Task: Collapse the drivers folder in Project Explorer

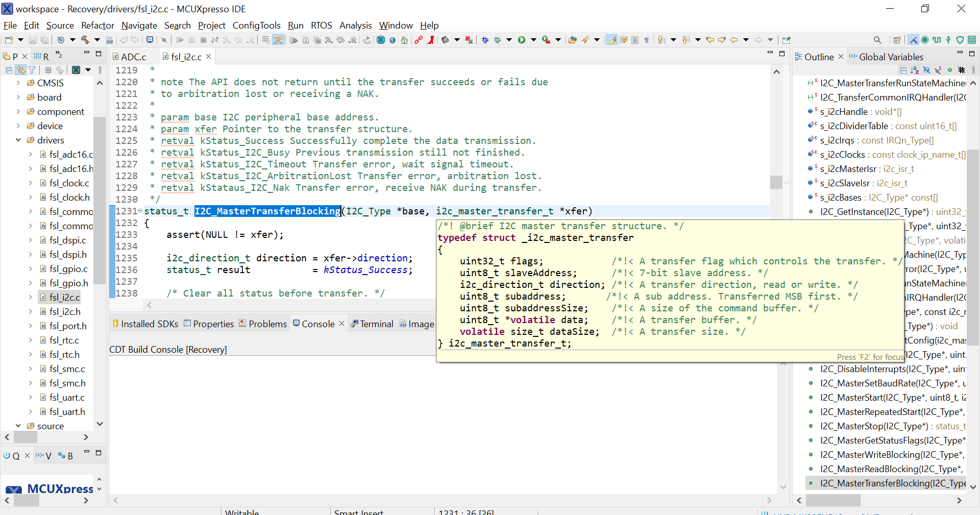Action: (18, 140)
